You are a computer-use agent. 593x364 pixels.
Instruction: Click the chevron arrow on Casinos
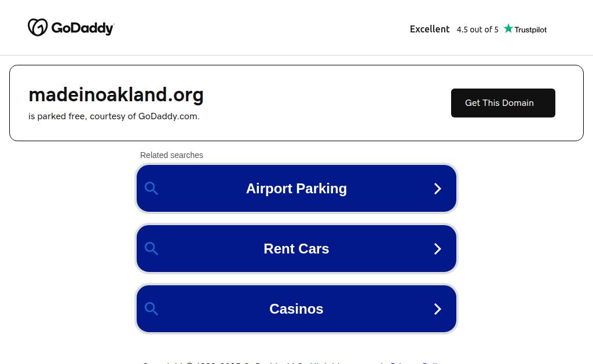438,309
